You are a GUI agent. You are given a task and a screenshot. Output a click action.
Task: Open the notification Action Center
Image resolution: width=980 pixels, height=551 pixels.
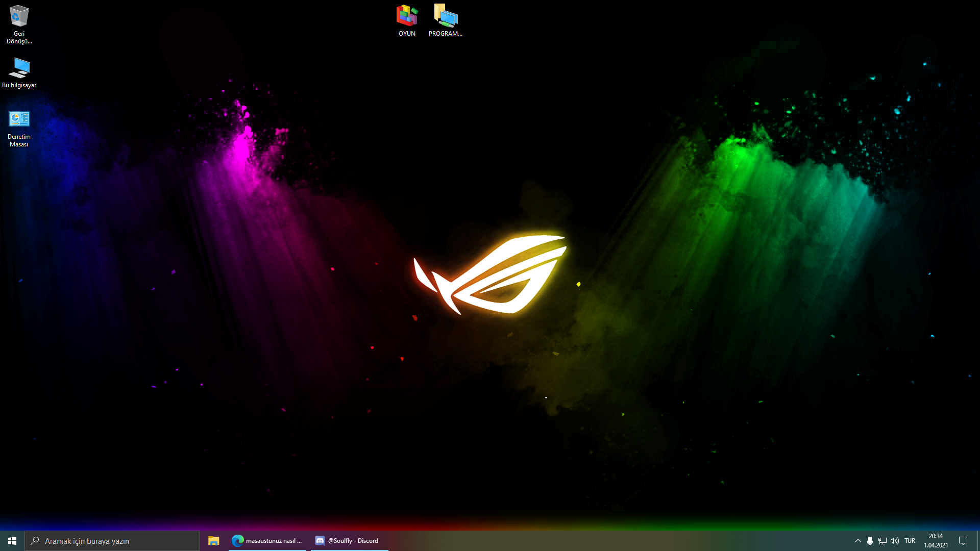pyautogui.click(x=963, y=541)
